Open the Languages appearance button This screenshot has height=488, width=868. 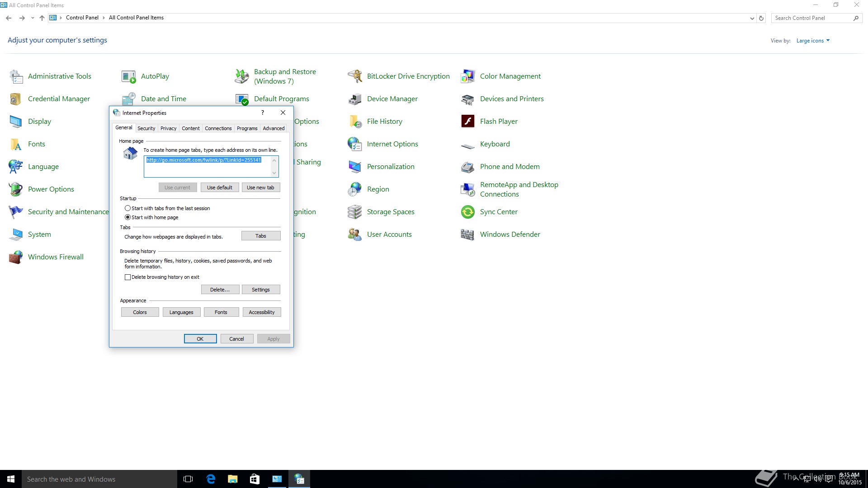pyautogui.click(x=181, y=312)
